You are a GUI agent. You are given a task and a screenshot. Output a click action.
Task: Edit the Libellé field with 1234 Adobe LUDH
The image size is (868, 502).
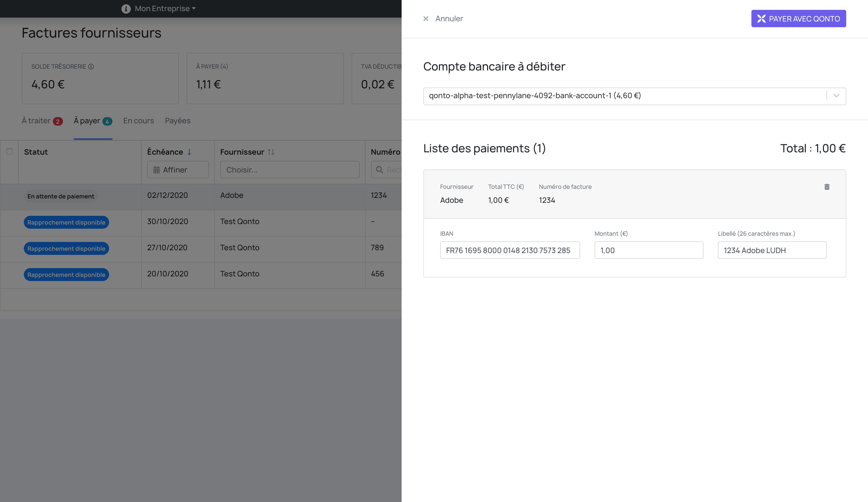(x=772, y=250)
